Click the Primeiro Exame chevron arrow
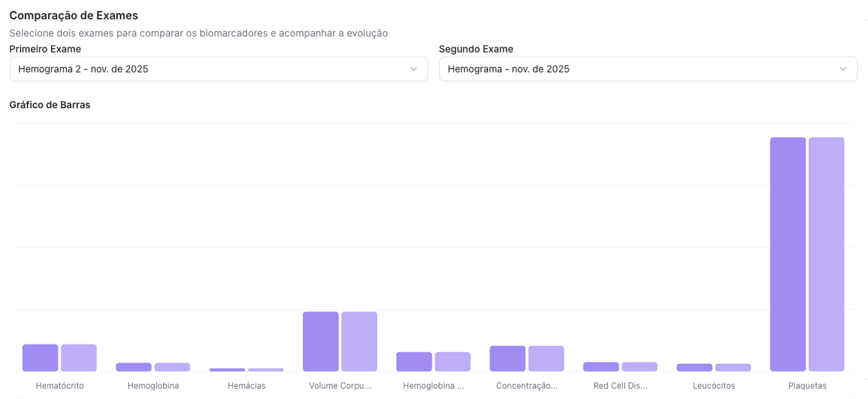The width and height of the screenshot is (868, 399). click(x=414, y=69)
